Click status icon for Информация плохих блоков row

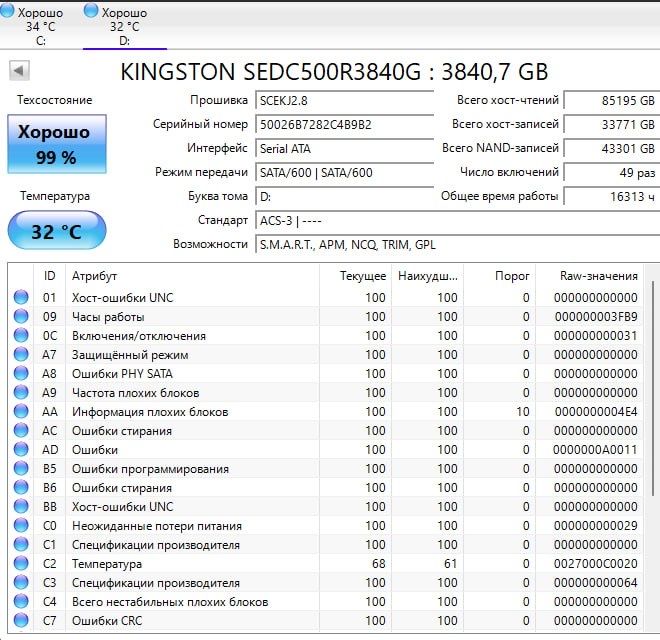click(21, 411)
